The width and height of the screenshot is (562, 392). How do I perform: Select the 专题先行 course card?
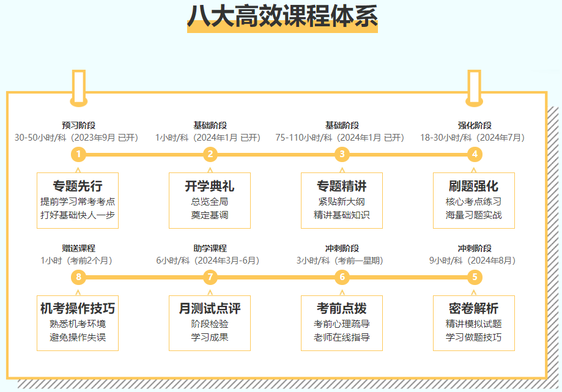(x=78, y=199)
